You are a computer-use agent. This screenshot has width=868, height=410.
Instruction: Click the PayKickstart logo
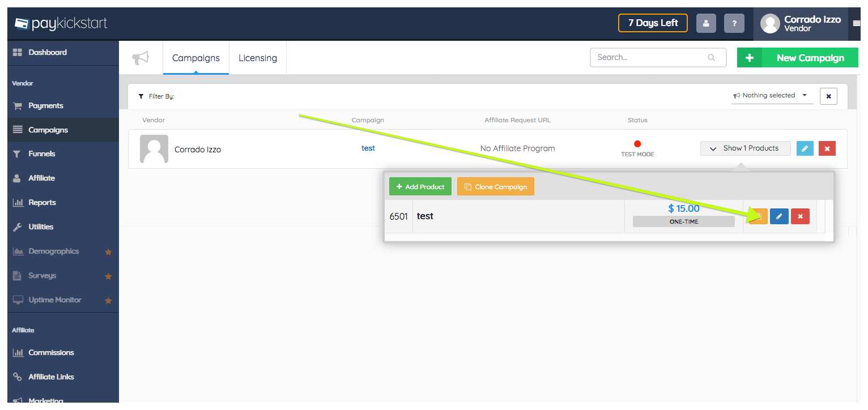[x=61, y=24]
